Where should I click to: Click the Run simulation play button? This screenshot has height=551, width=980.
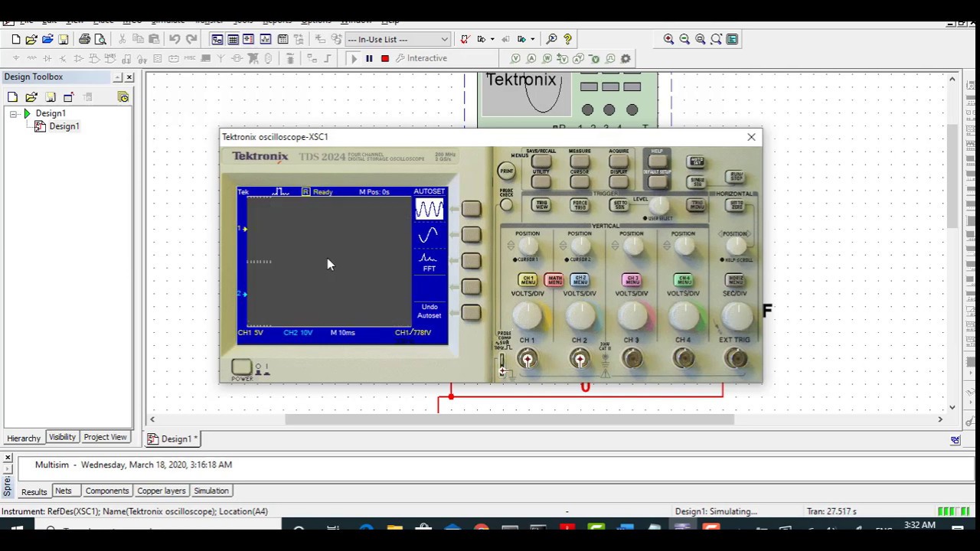click(353, 58)
